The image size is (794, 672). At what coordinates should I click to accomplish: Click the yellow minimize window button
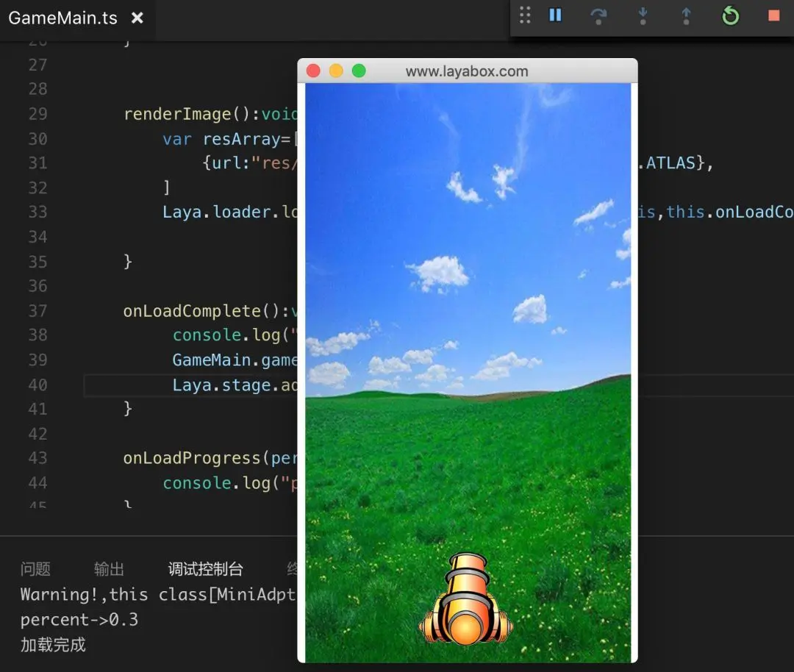[336, 71]
